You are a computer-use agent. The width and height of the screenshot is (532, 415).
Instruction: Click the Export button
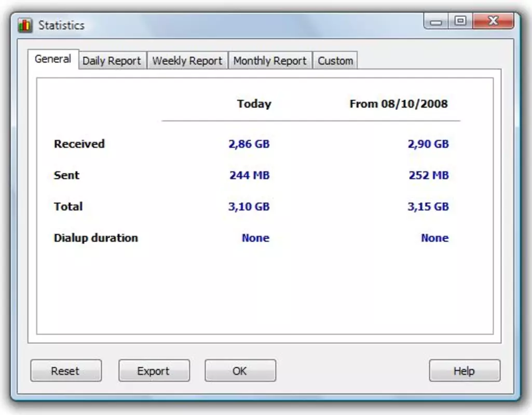[154, 370]
